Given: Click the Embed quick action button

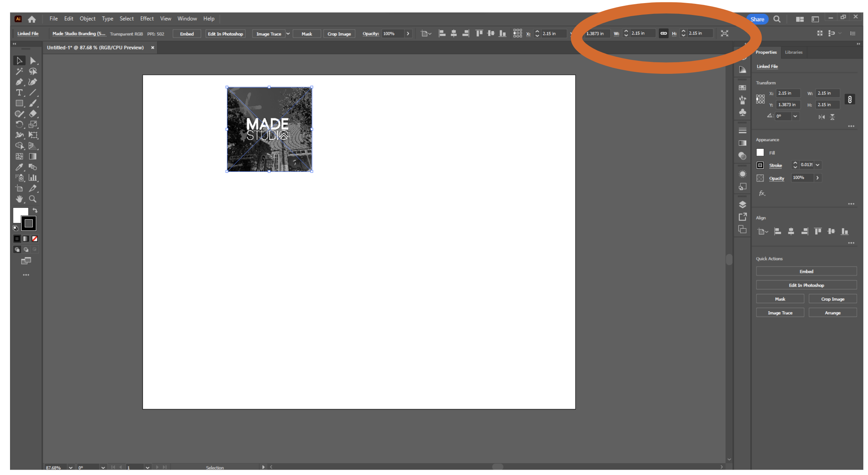Looking at the screenshot, I should 806,271.
